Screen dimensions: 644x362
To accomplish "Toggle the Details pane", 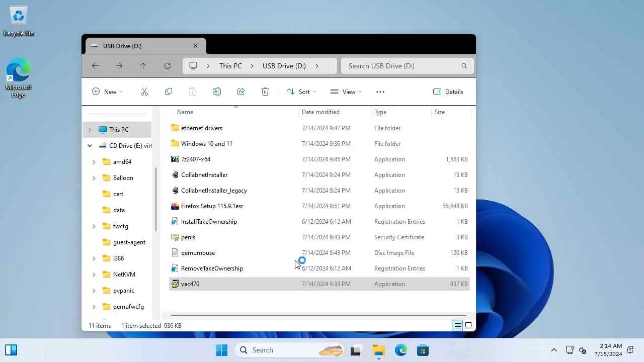I will point(448,92).
